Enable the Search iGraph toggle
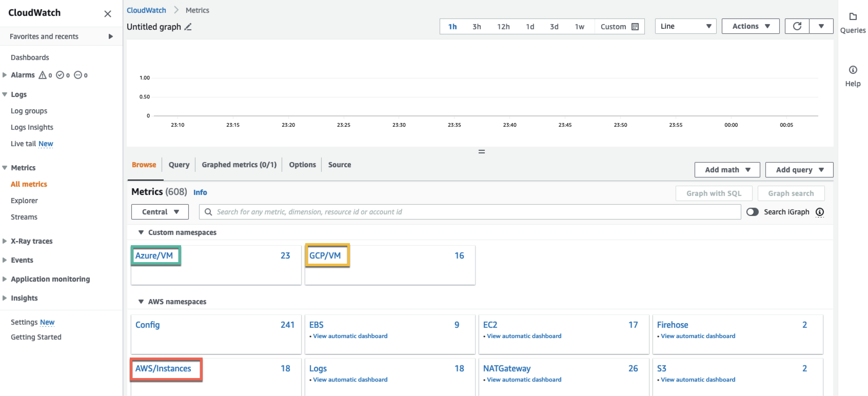The height and width of the screenshot is (396, 868). 753,212
